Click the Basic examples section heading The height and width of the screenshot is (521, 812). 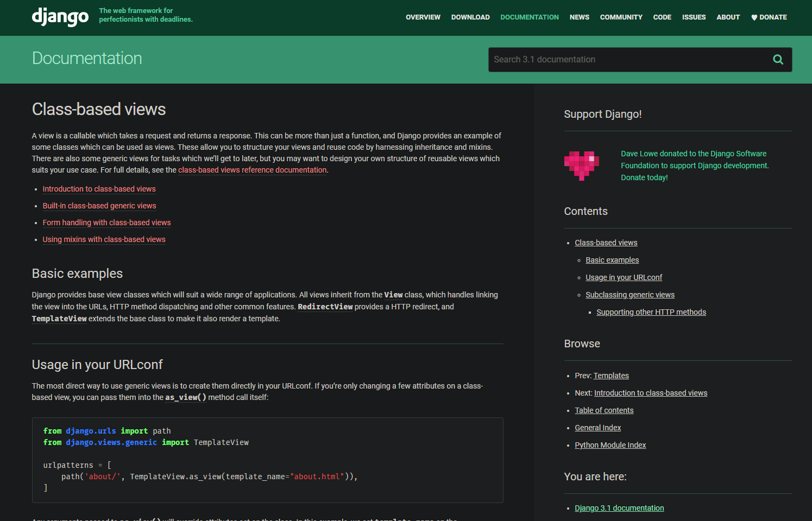[x=78, y=274]
